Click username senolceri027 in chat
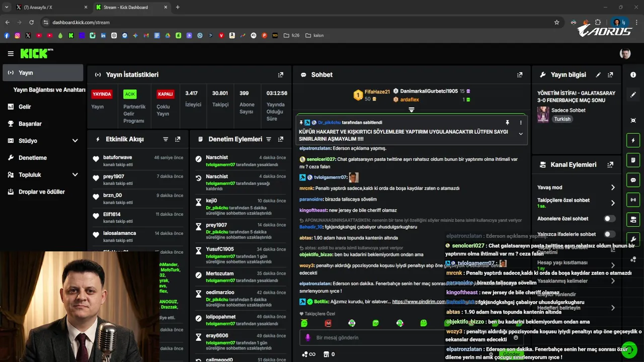Viewport: 644px width, 362px height. [320, 159]
